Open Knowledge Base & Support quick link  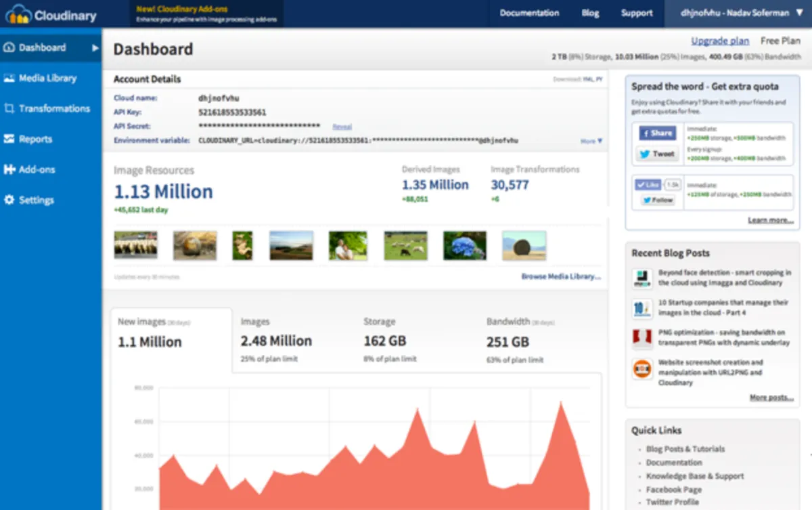pos(695,476)
